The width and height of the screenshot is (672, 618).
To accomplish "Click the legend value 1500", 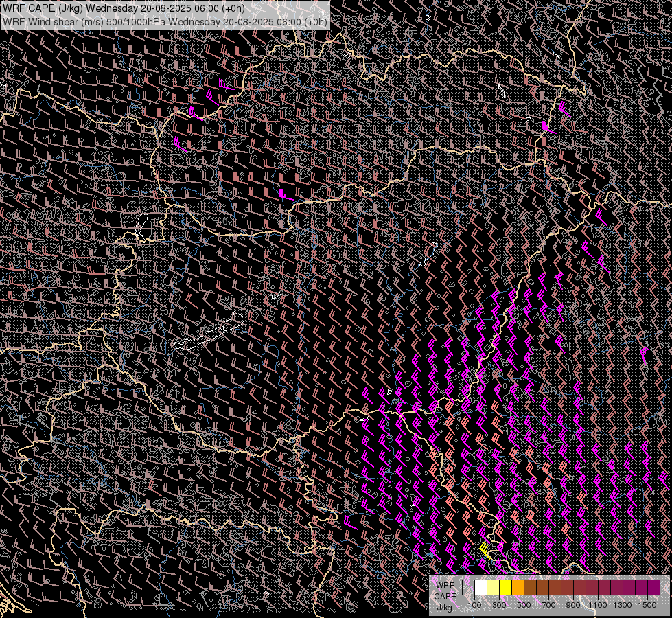I will pos(647,605).
